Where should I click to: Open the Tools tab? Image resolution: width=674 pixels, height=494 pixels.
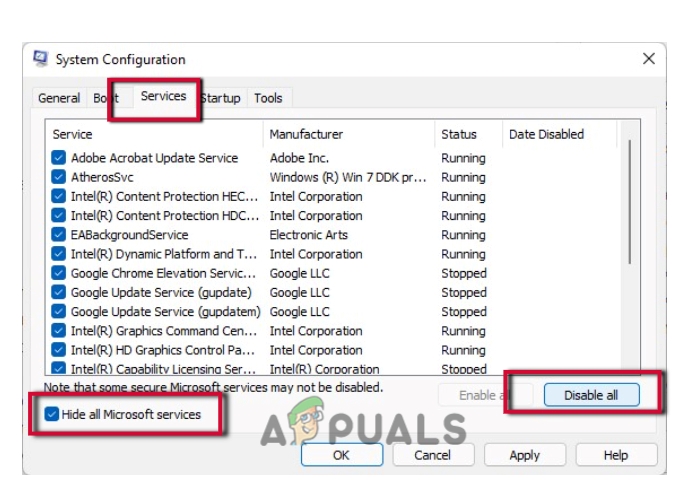pyautogui.click(x=268, y=98)
